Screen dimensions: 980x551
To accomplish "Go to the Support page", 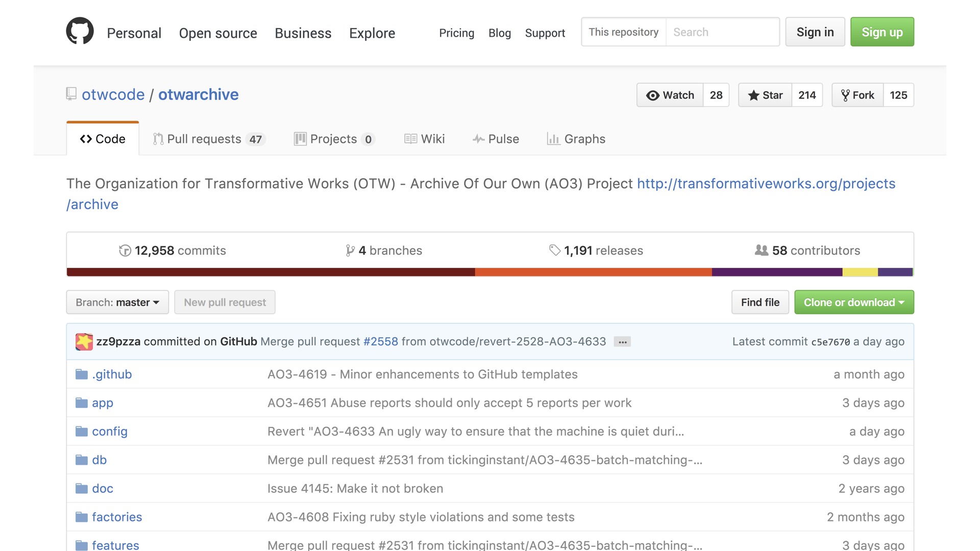I will point(545,33).
